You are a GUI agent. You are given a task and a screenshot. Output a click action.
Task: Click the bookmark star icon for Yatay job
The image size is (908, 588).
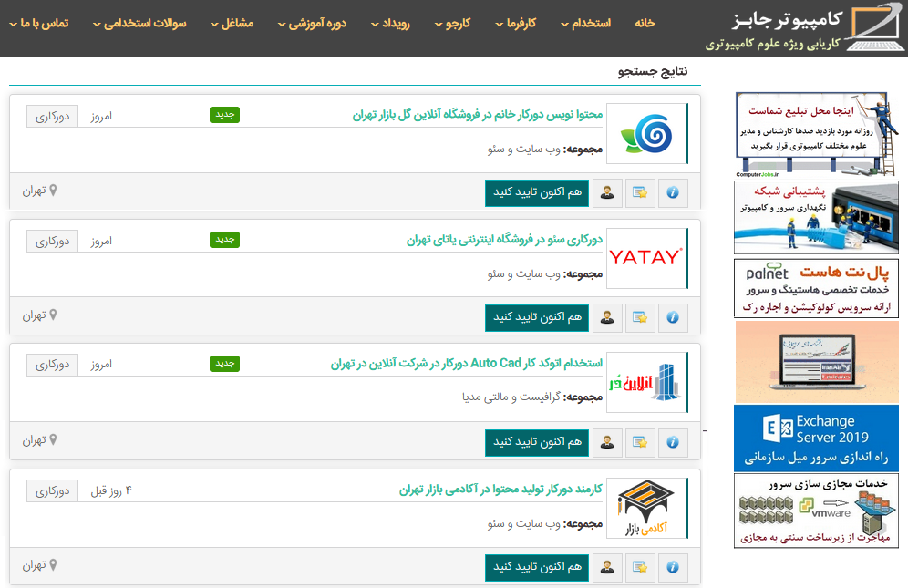(640, 317)
